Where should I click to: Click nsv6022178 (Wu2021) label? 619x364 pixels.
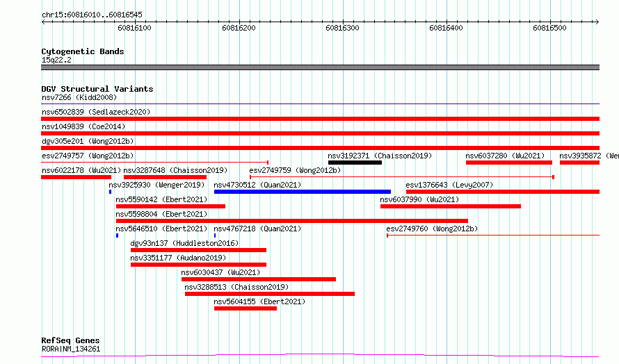tap(81, 170)
